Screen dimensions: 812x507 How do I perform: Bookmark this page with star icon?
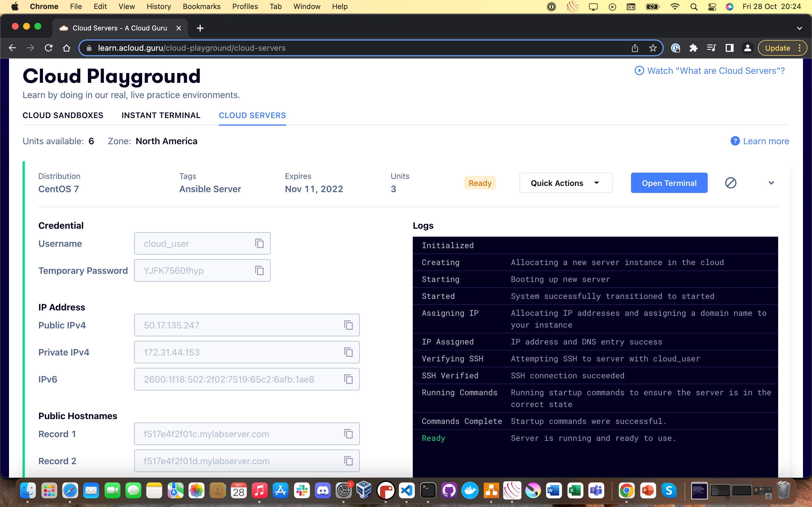pyautogui.click(x=653, y=48)
